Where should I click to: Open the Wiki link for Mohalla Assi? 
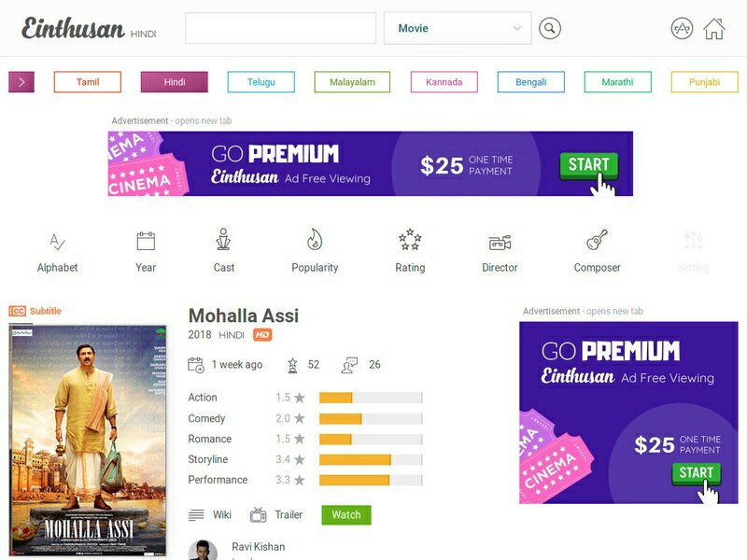pos(210,515)
